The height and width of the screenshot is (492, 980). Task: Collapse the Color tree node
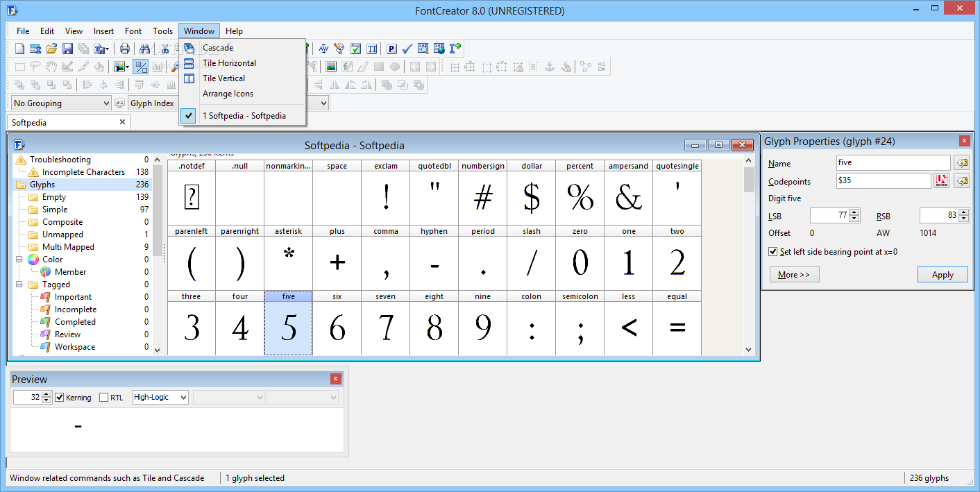(x=18, y=260)
